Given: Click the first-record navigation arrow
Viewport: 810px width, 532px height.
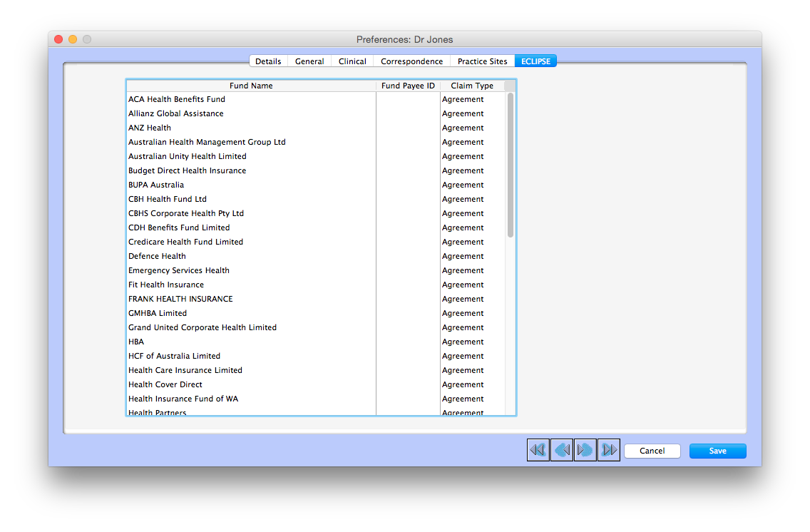Looking at the screenshot, I should [x=538, y=449].
